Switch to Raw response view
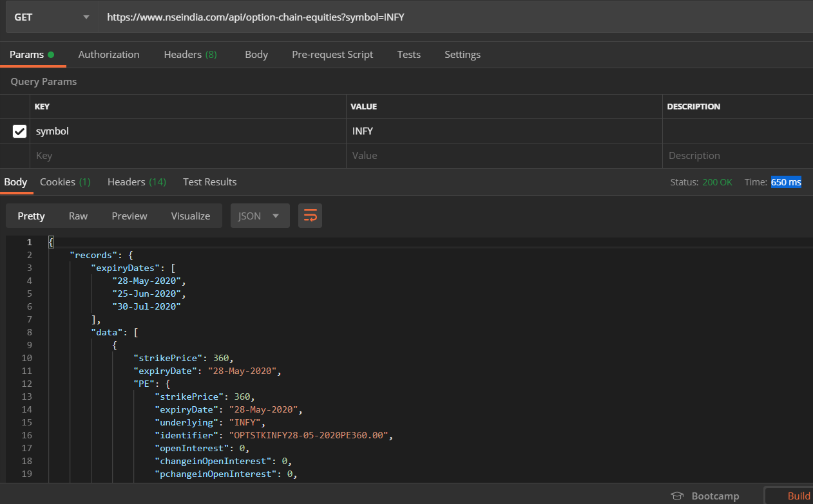 click(78, 216)
